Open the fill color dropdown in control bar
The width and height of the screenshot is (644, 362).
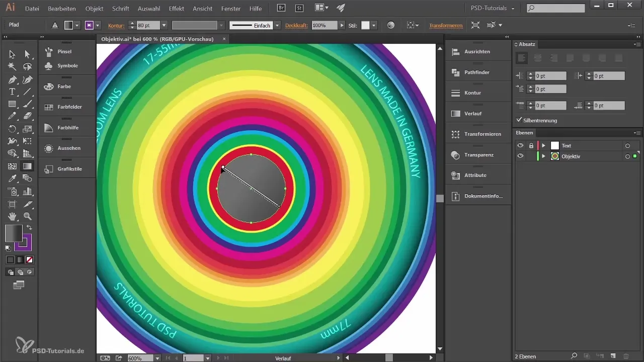point(77,25)
